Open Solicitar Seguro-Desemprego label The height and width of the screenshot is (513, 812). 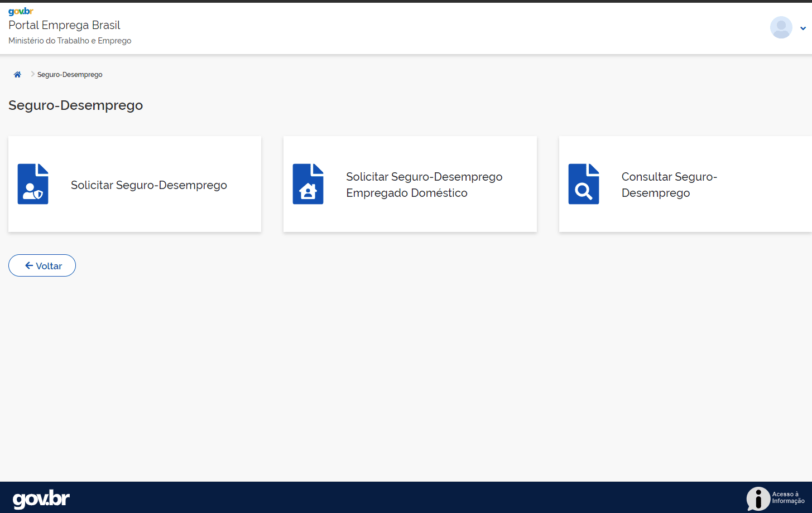tap(148, 185)
